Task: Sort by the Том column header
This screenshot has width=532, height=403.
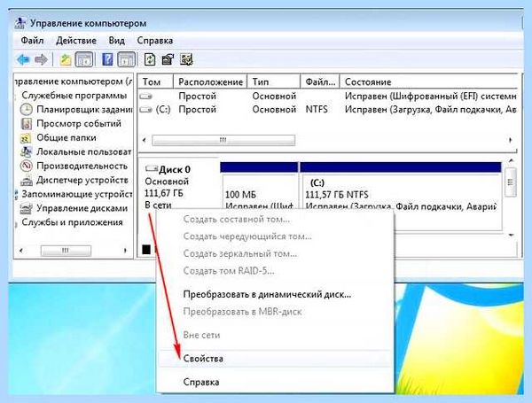Action: 156,81
